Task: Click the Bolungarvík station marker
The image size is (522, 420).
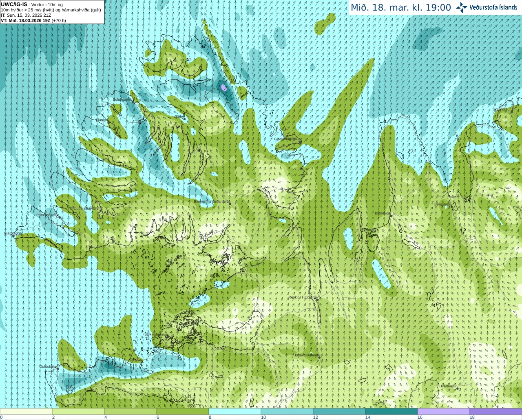Action: (133, 102)
